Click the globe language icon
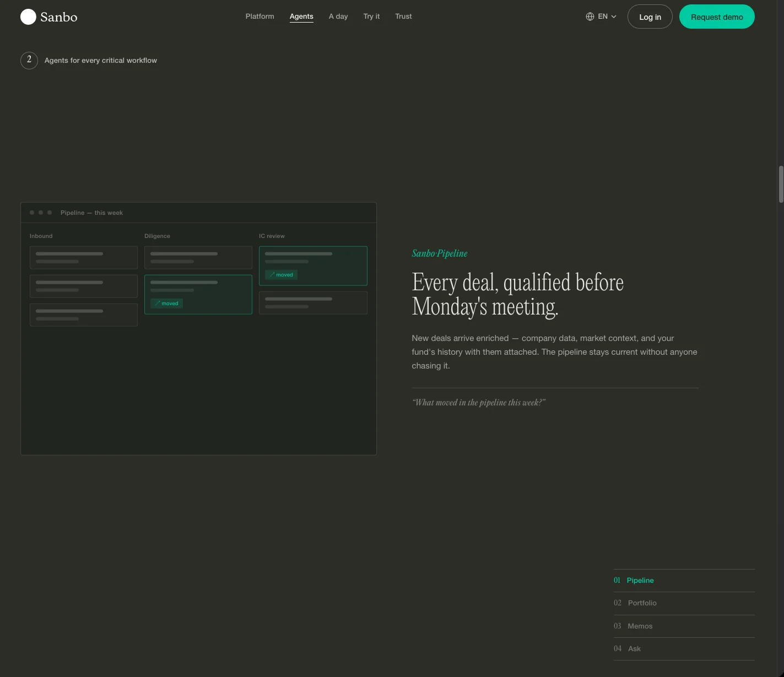Image resolution: width=784 pixels, height=677 pixels. 590,17
